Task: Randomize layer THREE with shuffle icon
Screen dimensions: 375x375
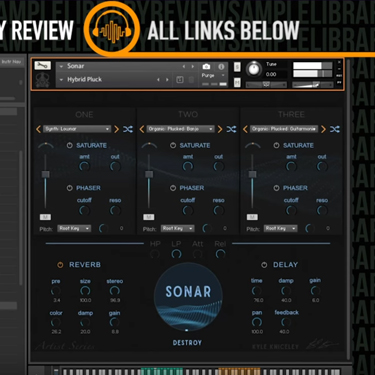Action: click(335, 129)
